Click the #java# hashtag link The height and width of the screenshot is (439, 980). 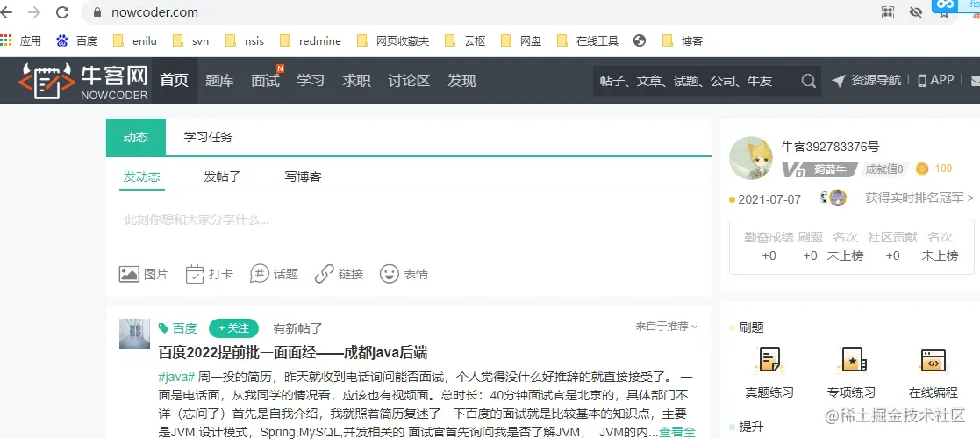point(176,377)
